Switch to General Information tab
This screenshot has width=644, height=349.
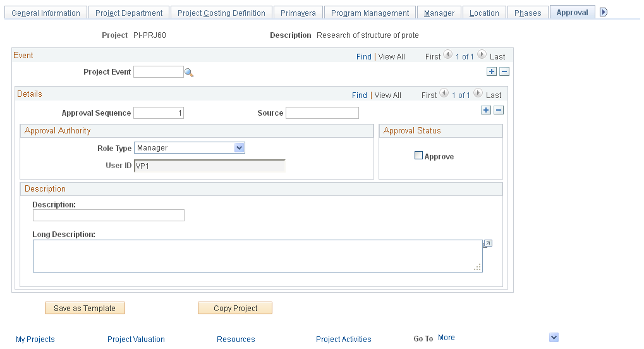tap(46, 13)
